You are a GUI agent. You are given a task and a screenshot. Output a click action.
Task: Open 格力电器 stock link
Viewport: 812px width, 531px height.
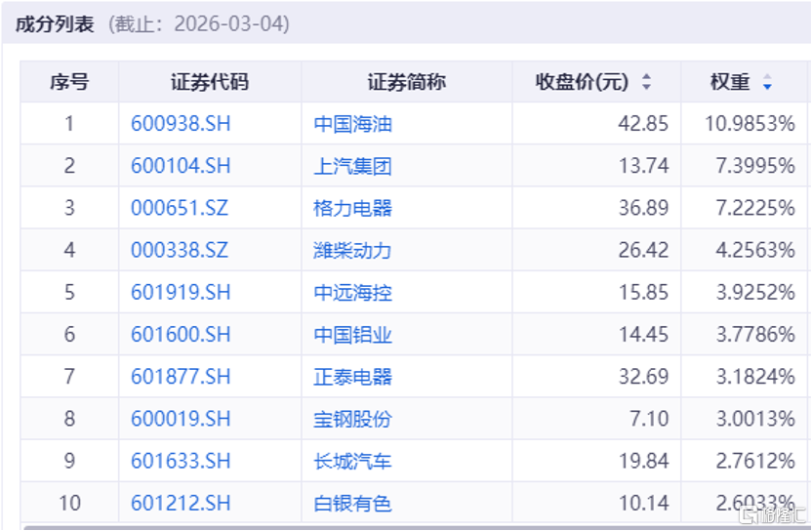point(352,208)
